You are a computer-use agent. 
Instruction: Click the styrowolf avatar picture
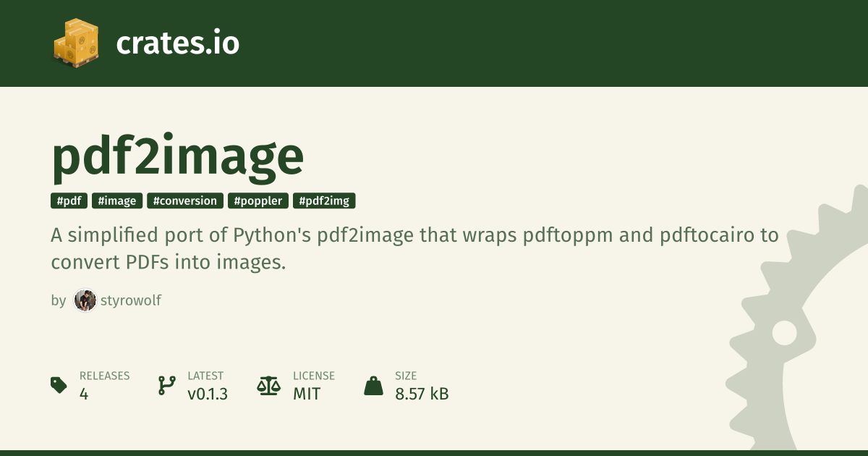pos(85,300)
